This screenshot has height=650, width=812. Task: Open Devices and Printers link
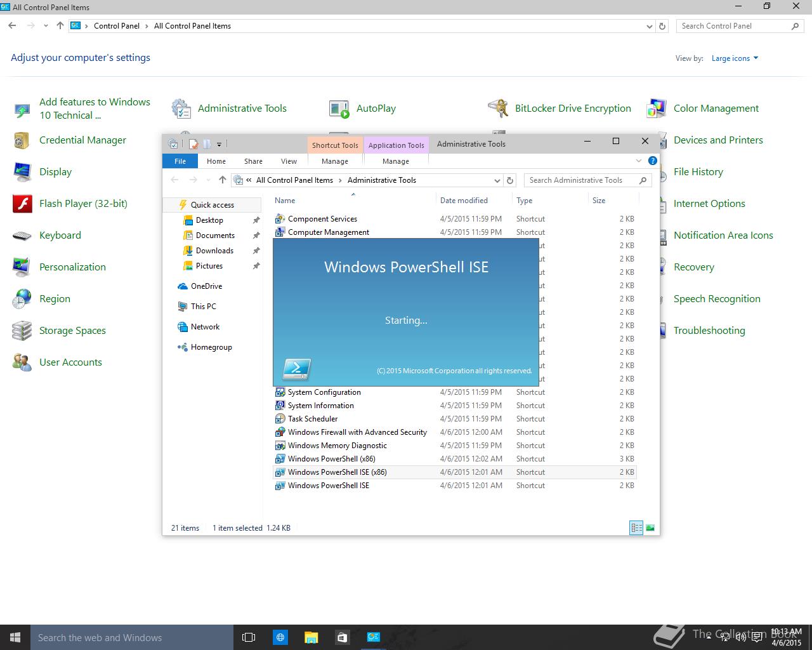pos(718,140)
